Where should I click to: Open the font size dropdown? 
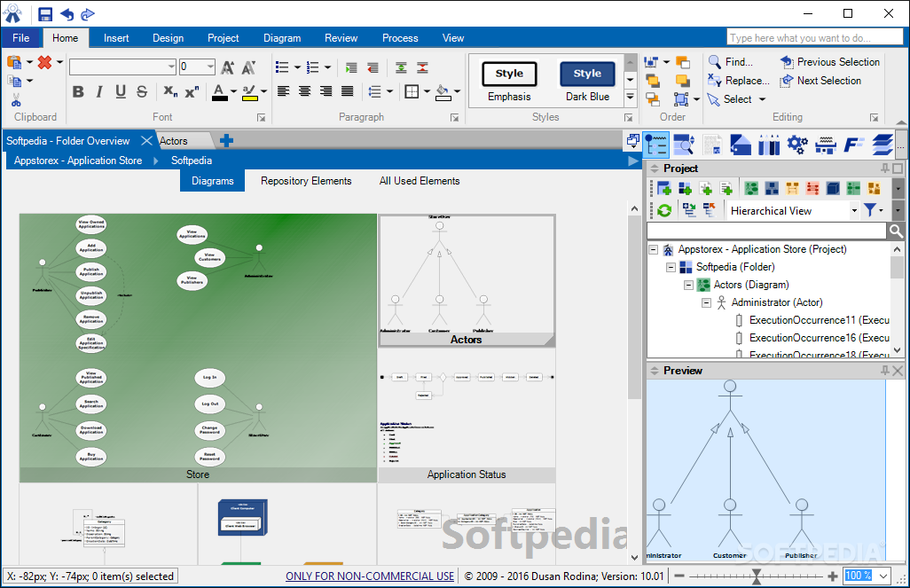pyautogui.click(x=210, y=67)
